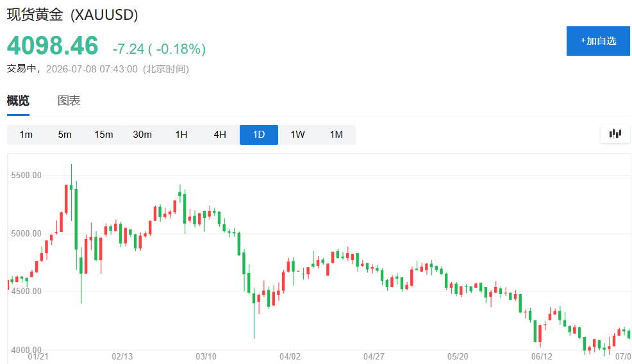Switch to the 图表 tab
632x364 pixels.
click(x=69, y=101)
